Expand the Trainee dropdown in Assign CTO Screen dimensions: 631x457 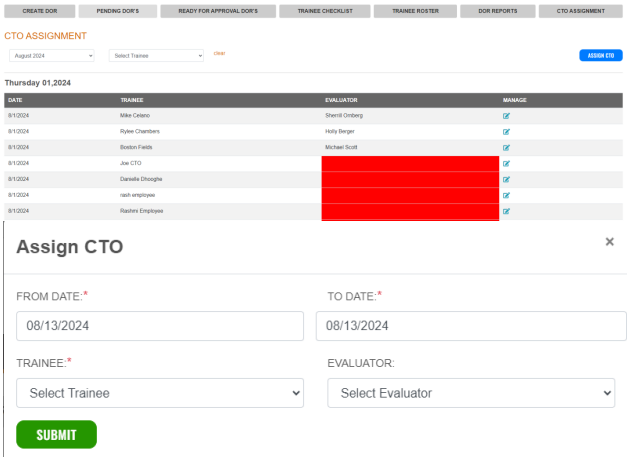tap(160, 393)
